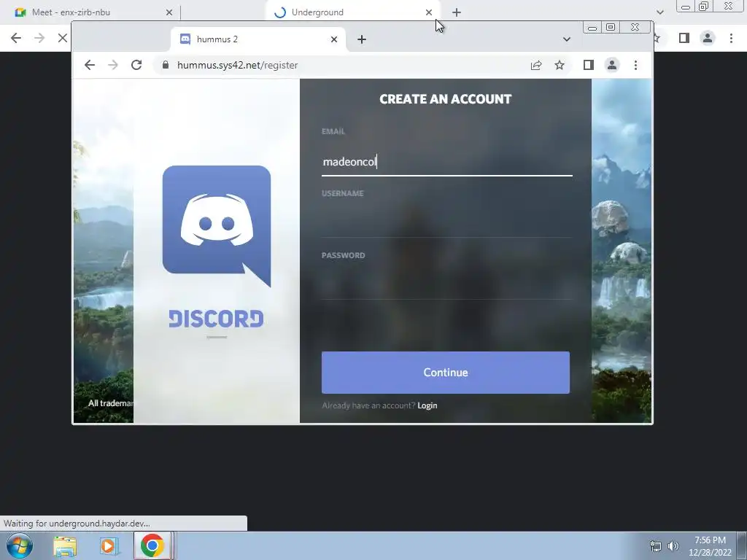Open three-dot menu in hummus window

[635, 65]
